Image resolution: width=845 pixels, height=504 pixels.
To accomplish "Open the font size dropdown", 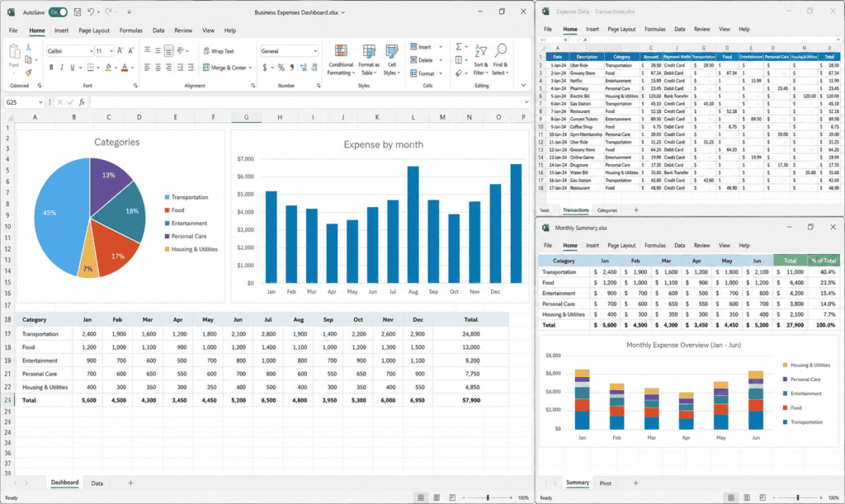I will coord(111,51).
